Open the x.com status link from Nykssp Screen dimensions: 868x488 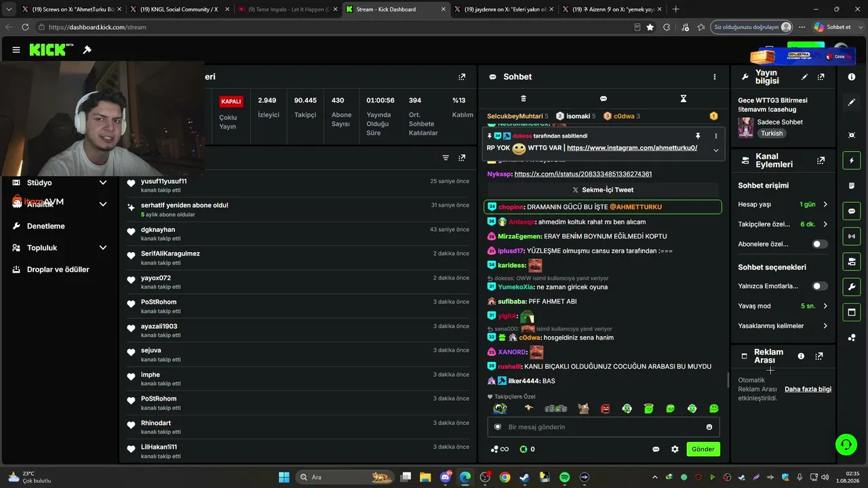tap(583, 174)
